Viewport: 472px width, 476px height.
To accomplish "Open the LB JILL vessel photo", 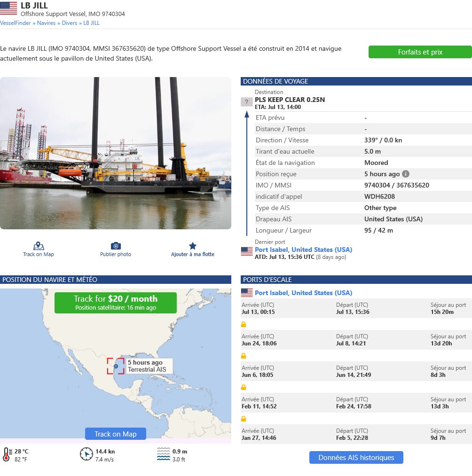I will pos(116,153).
